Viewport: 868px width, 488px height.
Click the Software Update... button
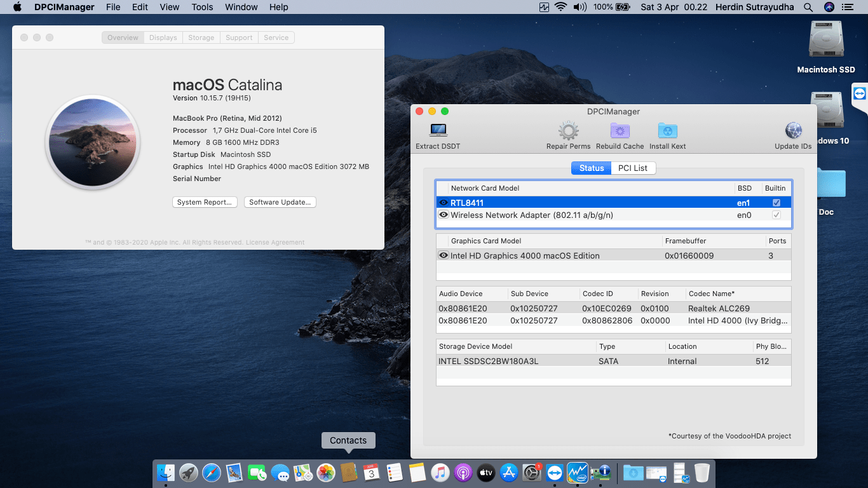coord(280,202)
